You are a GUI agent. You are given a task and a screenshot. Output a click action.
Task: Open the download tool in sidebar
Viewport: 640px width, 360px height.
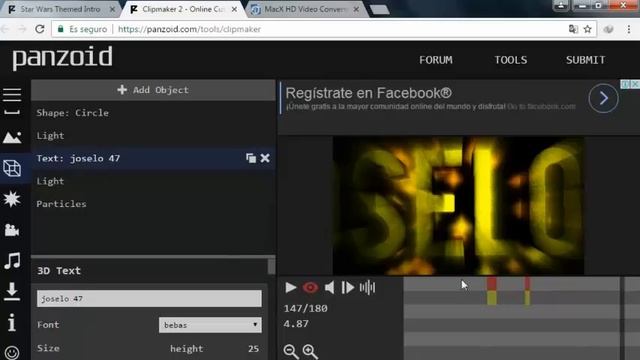pos(12,291)
